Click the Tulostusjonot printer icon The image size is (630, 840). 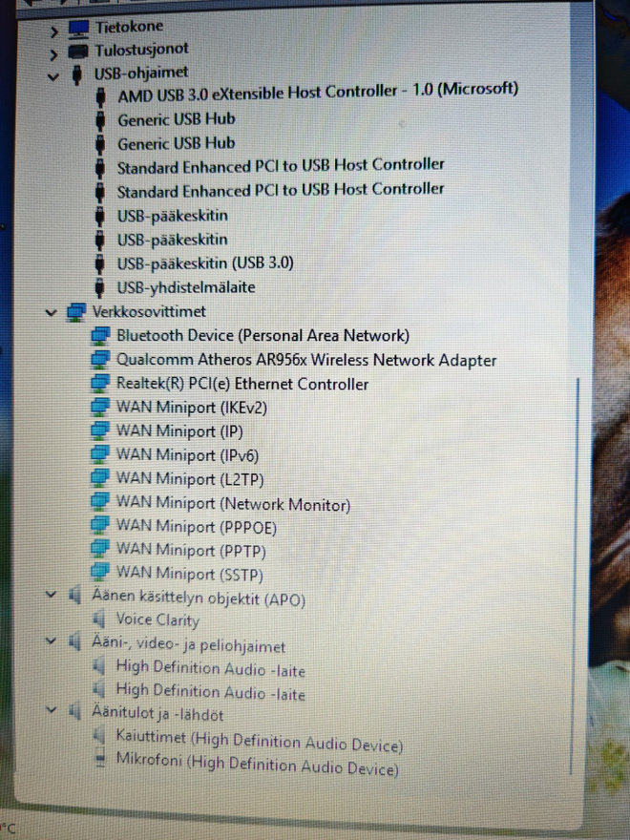pos(78,52)
